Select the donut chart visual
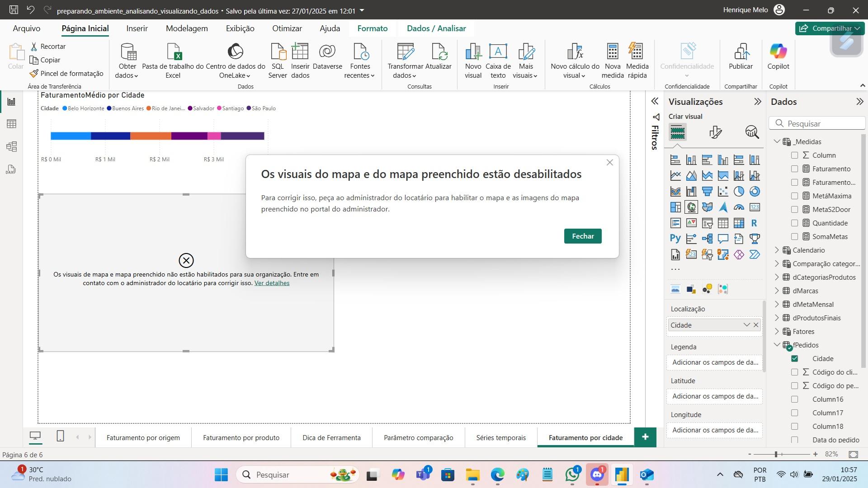 click(x=755, y=192)
